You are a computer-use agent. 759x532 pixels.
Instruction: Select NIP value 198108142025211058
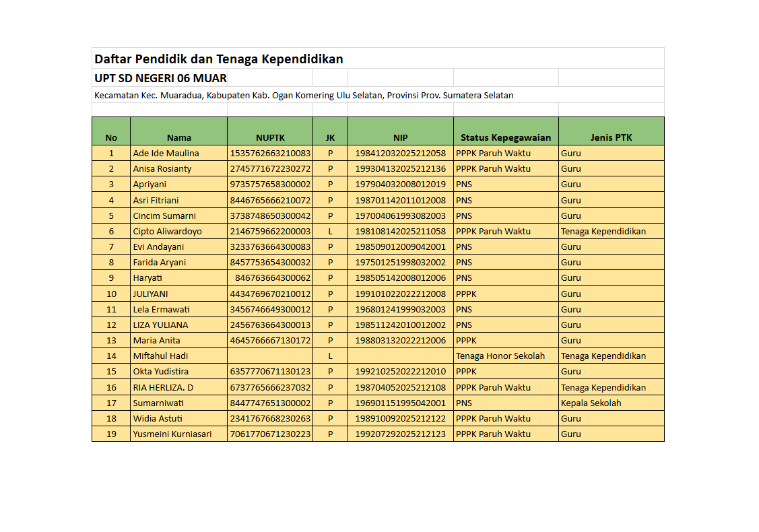tap(400, 231)
